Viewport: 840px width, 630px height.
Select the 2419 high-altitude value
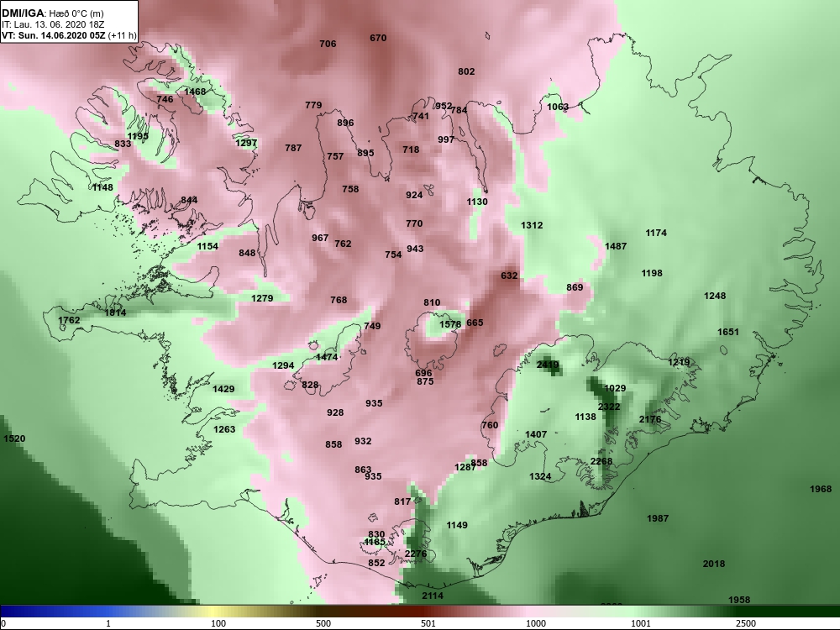pos(548,365)
